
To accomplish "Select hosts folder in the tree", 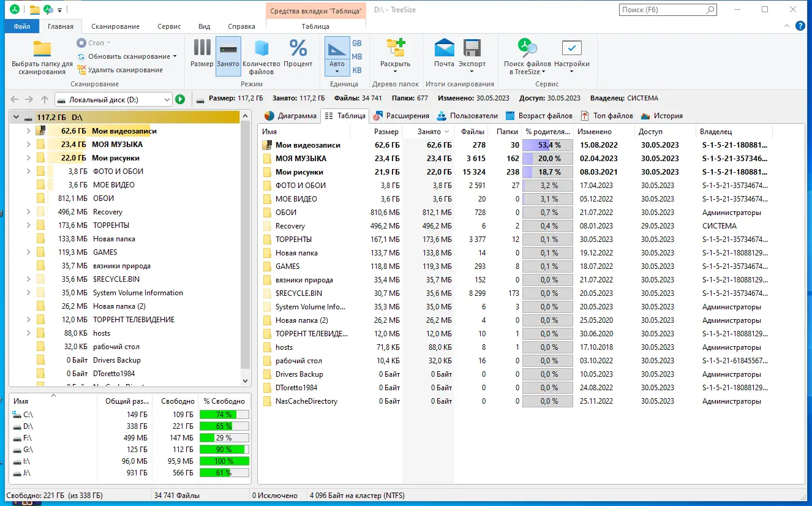I will 102,333.
